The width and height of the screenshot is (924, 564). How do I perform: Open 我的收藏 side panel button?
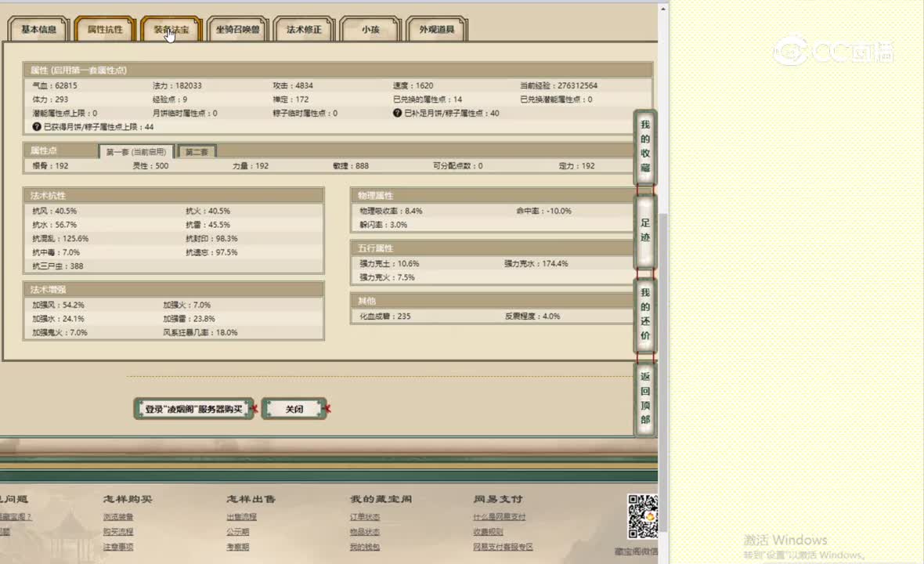(645, 146)
